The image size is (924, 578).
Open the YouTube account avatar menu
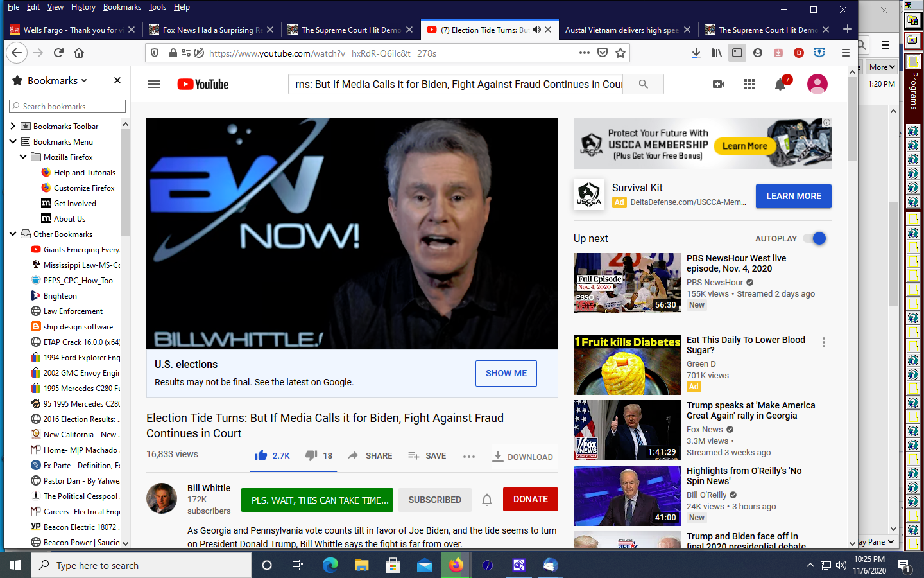click(x=817, y=84)
